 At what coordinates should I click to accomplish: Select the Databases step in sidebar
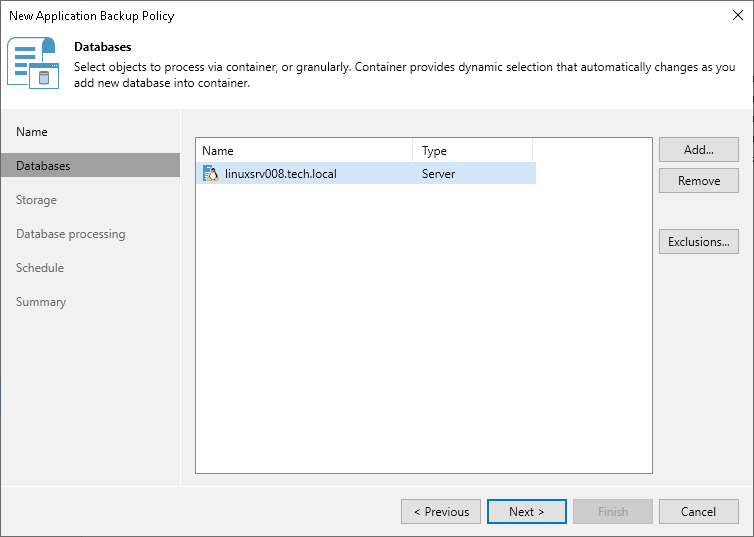[x=91, y=165]
